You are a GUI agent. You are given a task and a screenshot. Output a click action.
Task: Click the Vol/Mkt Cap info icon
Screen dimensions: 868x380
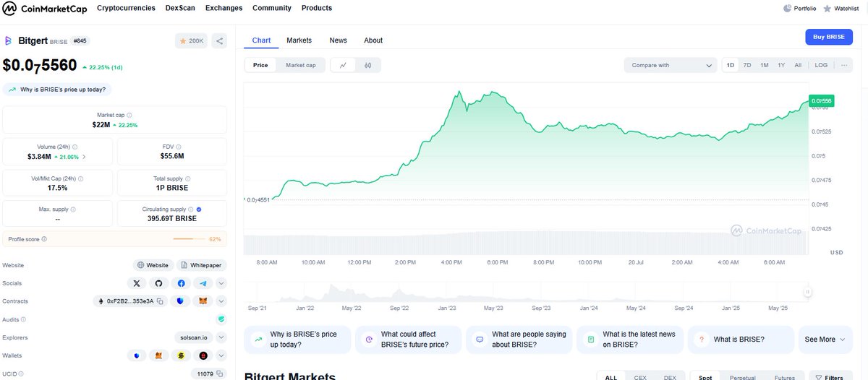coord(80,178)
